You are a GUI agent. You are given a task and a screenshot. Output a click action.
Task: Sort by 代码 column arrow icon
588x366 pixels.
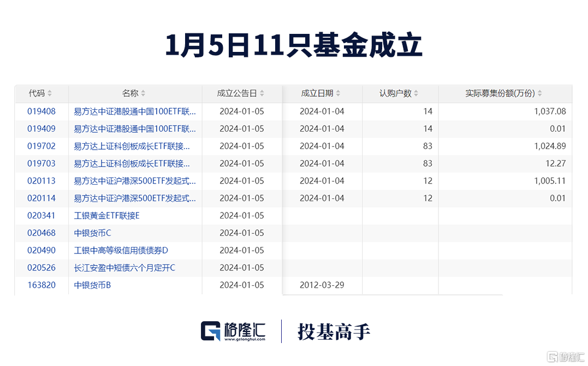(50, 93)
